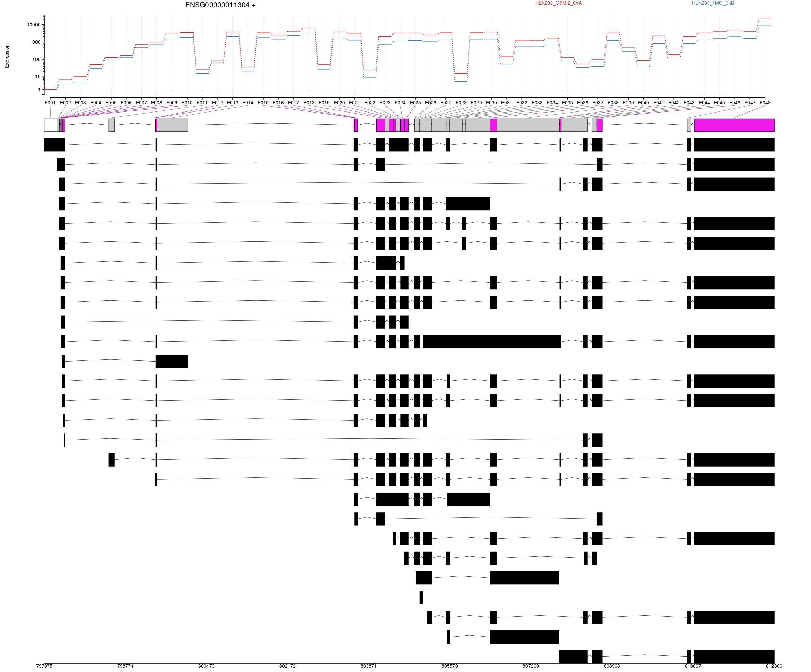This screenshot has height=672, width=811.
Task: Click genomic coordinate 807269
Action: (531, 666)
